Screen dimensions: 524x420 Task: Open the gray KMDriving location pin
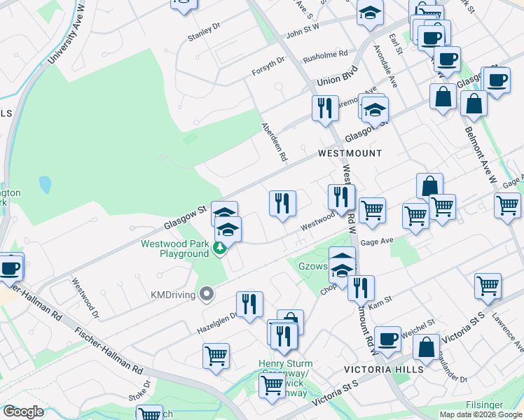click(207, 295)
